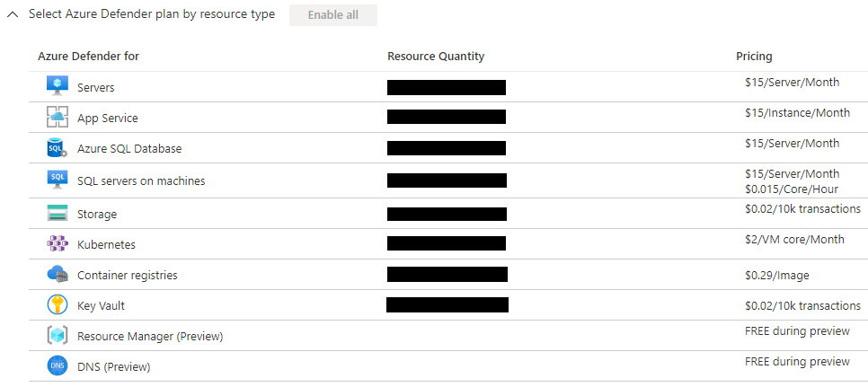Screen dimensions: 868x387
Task: Click the Pricing column header
Action: point(754,56)
